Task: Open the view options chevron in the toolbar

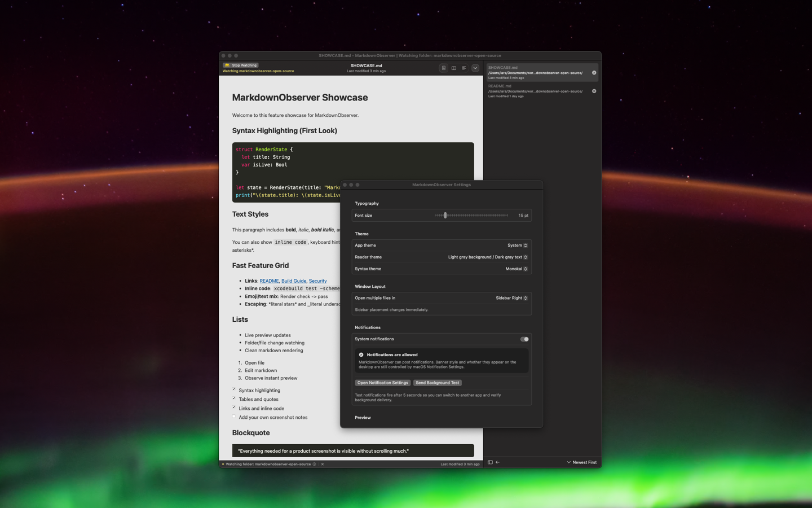Action: click(x=475, y=68)
